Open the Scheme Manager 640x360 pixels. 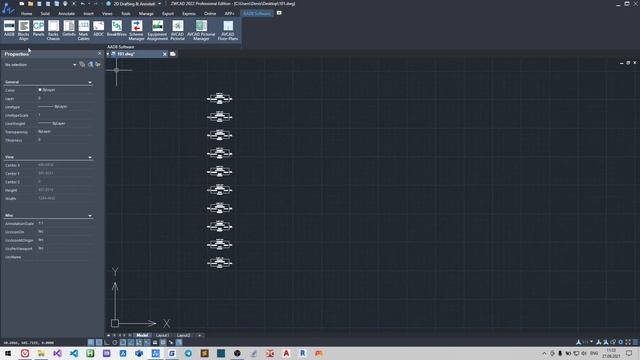(137, 30)
